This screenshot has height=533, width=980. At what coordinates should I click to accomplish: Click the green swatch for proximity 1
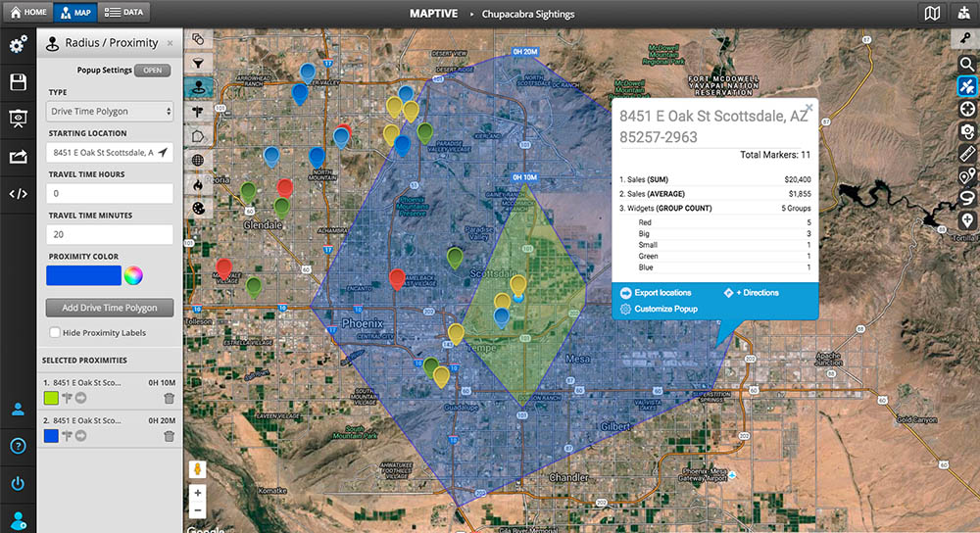pos(51,398)
